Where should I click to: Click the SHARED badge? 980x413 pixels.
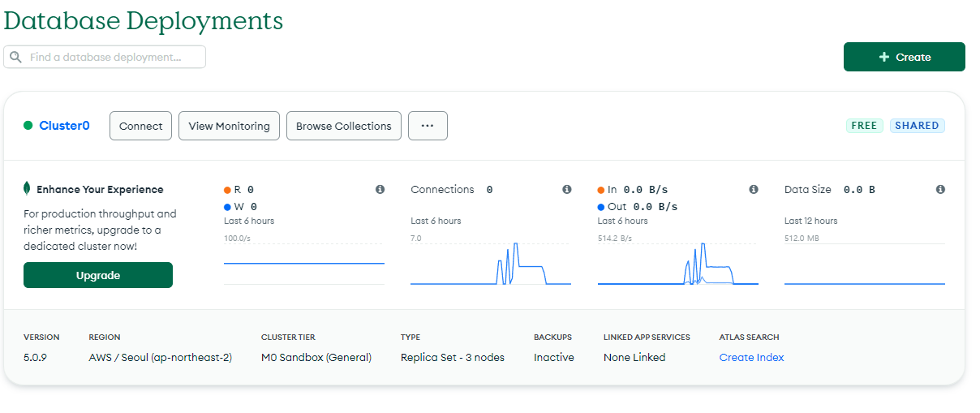tap(918, 126)
